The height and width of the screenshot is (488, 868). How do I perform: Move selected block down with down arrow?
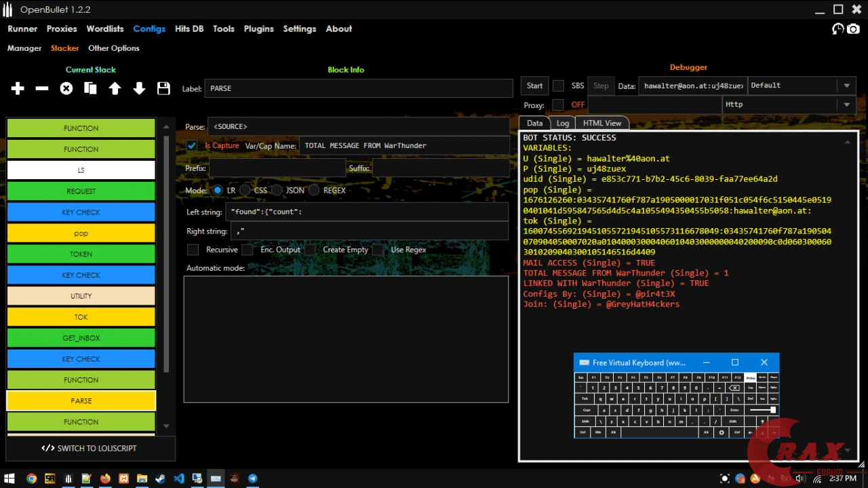coord(139,88)
